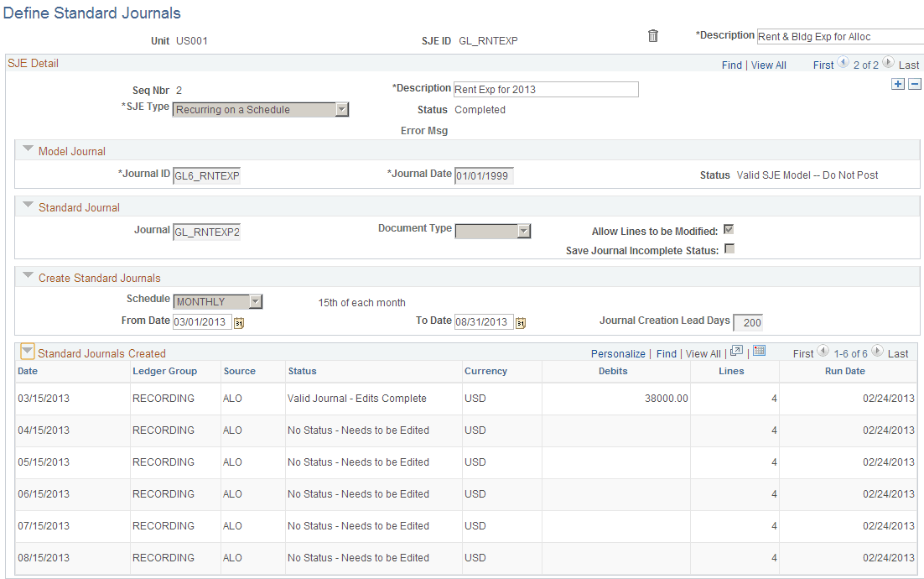Click View All in Standard Journals Created grid

(x=703, y=354)
